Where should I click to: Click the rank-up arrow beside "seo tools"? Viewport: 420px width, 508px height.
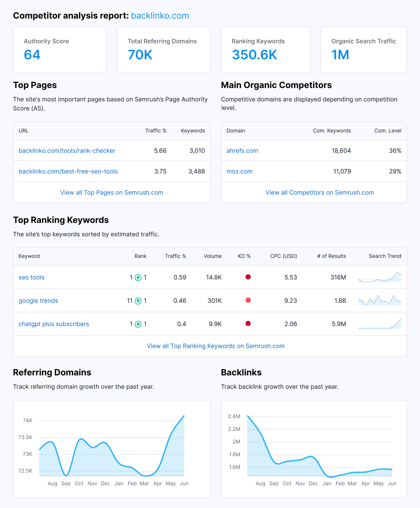pyautogui.click(x=138, y=277)
